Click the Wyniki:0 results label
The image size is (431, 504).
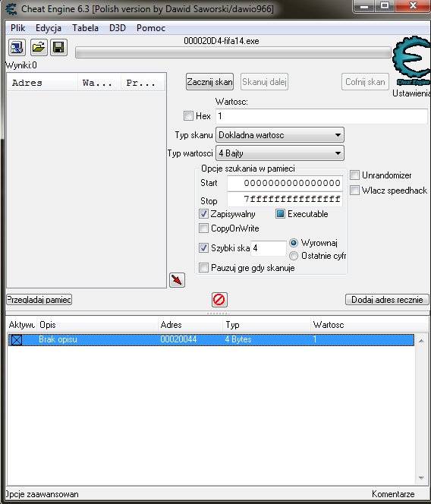coord(21,65)
